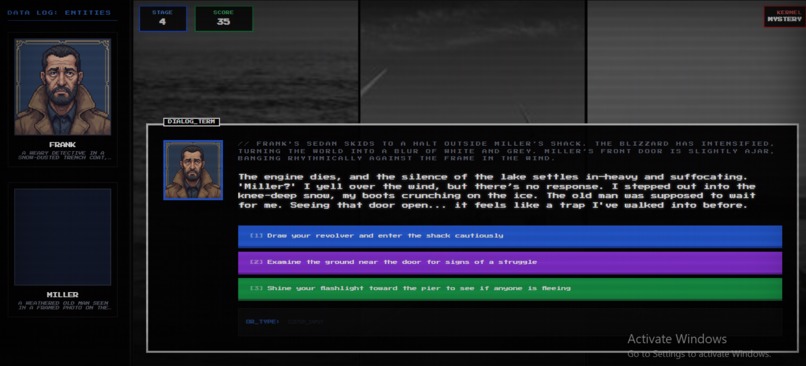Click the FRANK name label
Screen dimensions: 806x366
pyautogui.click(x=63, y=144)
